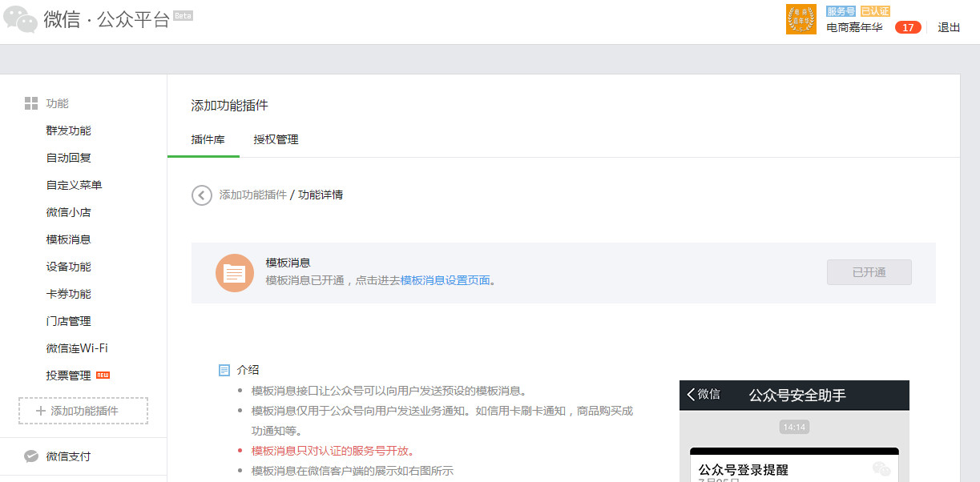The image size is (980, 482).
Task: Open 门店管理 in the sidebar
Action: tap(69, 321)
